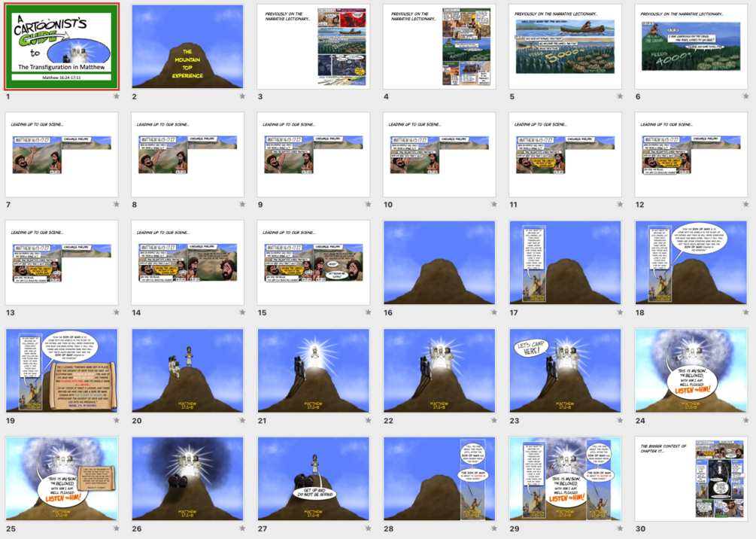Select slide 1 Cartoonist's Guide title thumbnail
The image size is (756, 539).
pos(62,47)
